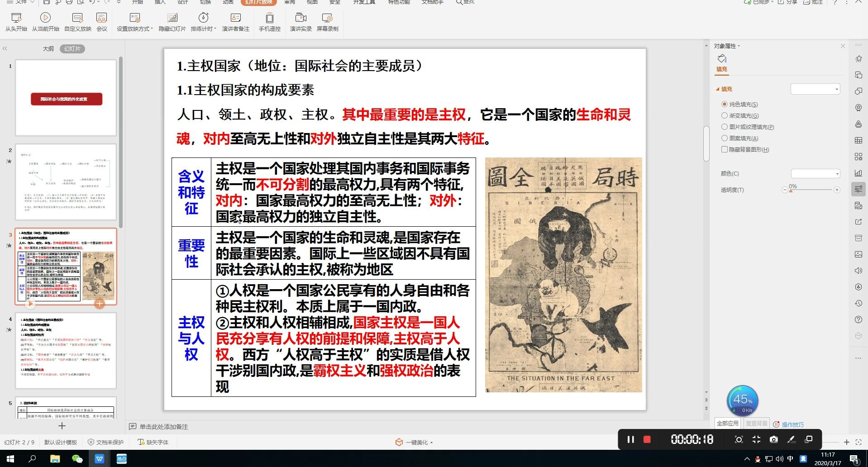Screen dimensions: 868x467
Task: Open the fill preset dropdown beside 填充
Action: [816, 89]
